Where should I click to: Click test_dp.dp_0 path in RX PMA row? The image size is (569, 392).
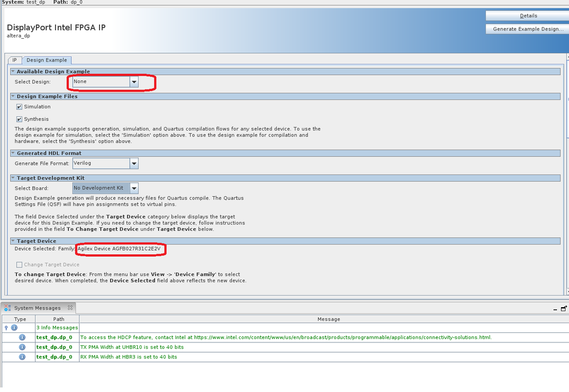pos(54,357)
